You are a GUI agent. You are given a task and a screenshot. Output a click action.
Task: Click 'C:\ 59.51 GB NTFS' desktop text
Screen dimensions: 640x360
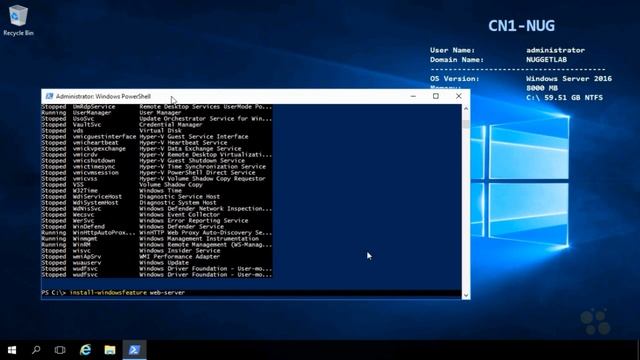coord(564,98)
